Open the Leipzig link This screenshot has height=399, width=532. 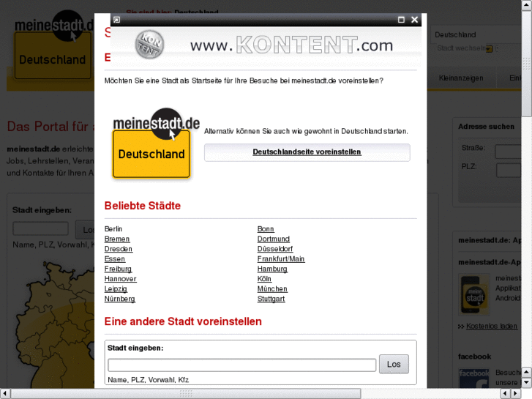click(116, 289)
